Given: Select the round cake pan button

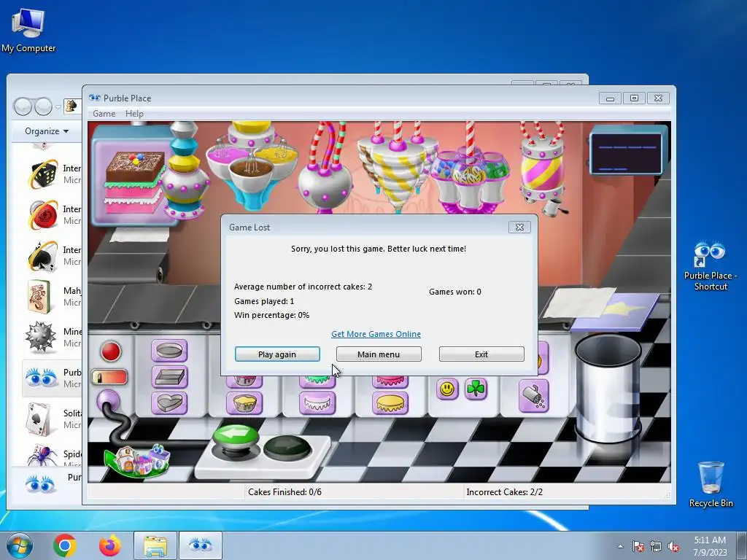Looking at the screenshot, I should coord(169,351).
